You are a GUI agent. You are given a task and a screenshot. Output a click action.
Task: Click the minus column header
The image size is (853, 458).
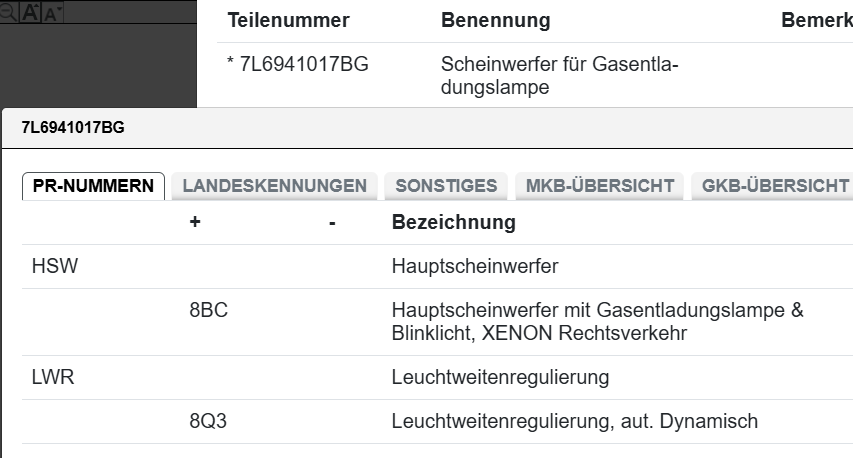pos(331,222)
